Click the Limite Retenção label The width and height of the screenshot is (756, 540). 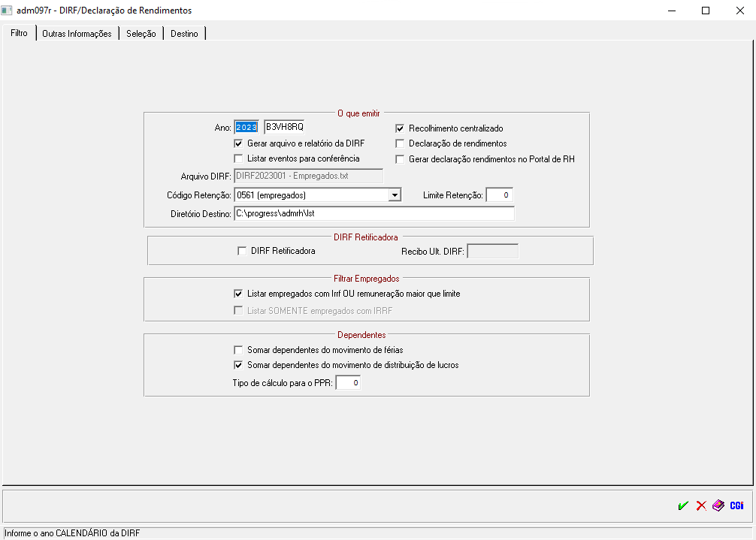tap(453, 195)
